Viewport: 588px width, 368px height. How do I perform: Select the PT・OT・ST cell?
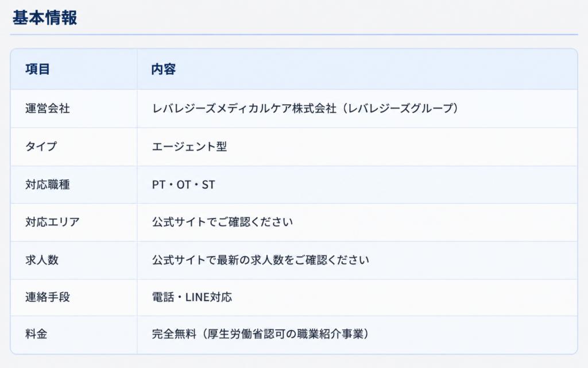pyautogui.click(x=183, y=185)
